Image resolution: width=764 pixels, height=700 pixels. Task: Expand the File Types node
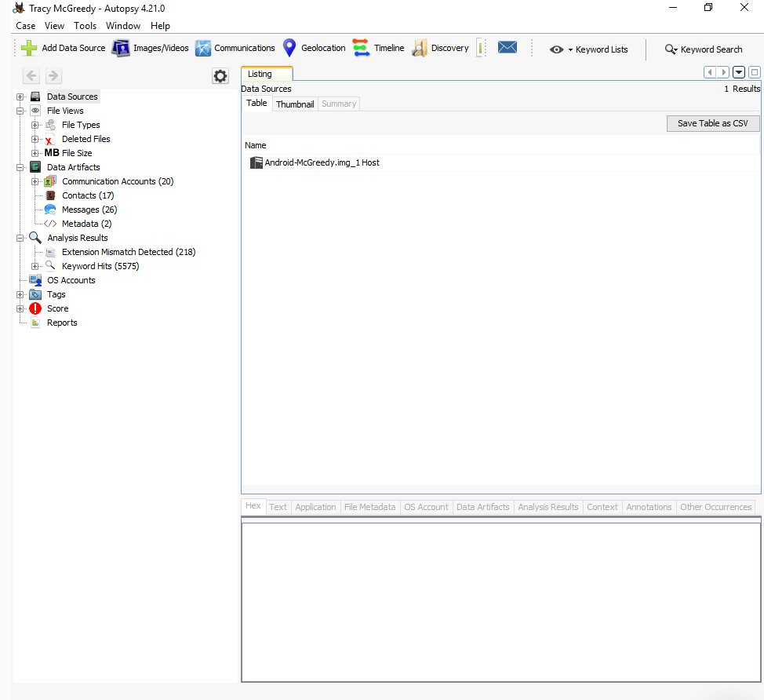35,126
